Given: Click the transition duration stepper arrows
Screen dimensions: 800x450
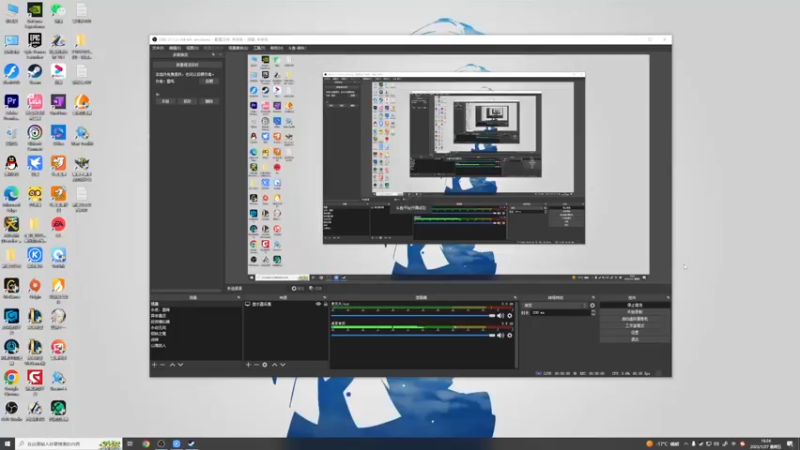Looking at the screenshot, I should click(x=593, y=313).
